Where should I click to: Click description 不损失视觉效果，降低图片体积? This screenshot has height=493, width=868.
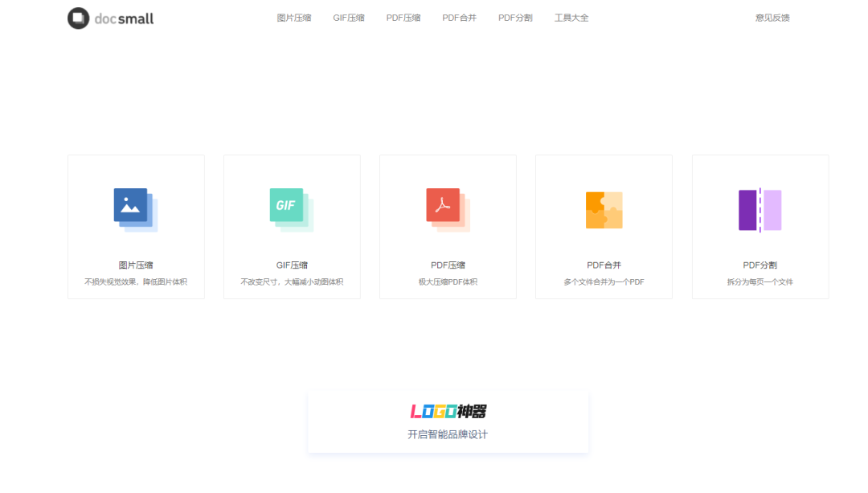tap(136, 282)
